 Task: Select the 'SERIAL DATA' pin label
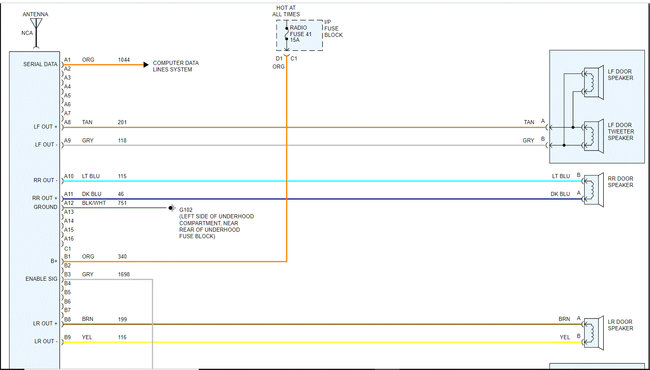[x=40, y=64]
